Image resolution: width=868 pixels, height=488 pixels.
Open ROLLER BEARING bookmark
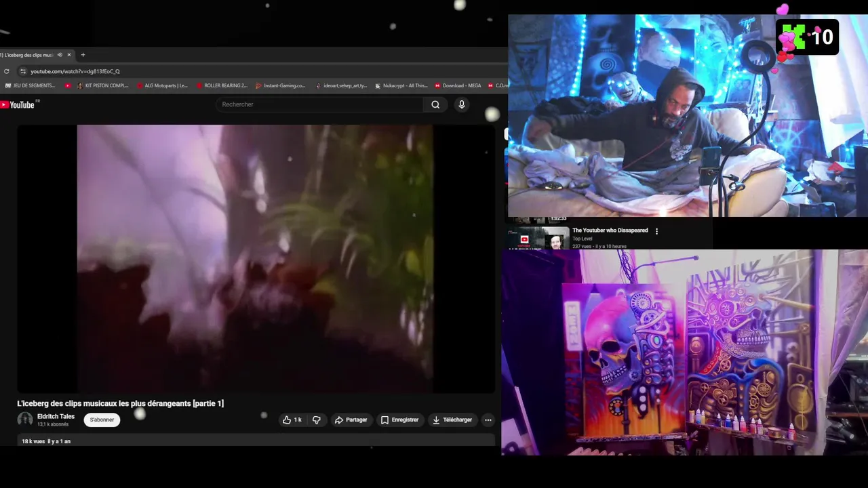coord(222,85)
